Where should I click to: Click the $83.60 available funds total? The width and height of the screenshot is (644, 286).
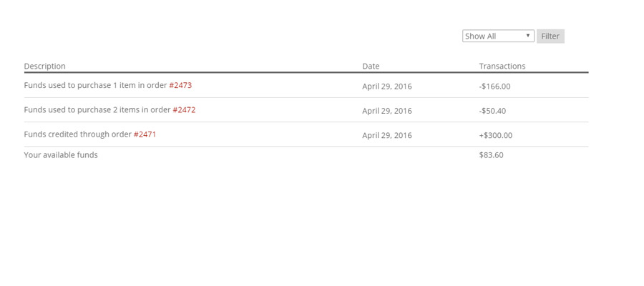click(x=491, y=155)
